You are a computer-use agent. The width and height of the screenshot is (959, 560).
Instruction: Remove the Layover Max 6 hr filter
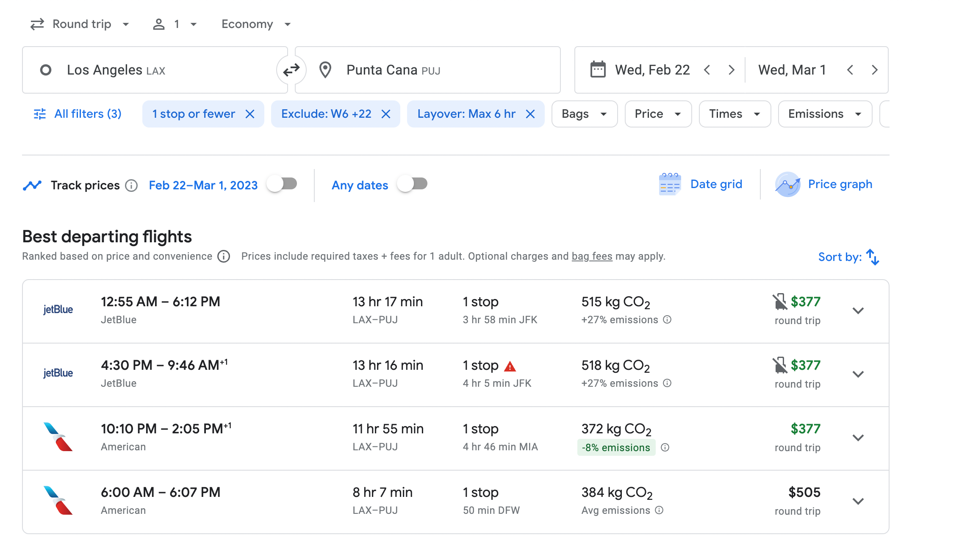(x=530, y=114)
